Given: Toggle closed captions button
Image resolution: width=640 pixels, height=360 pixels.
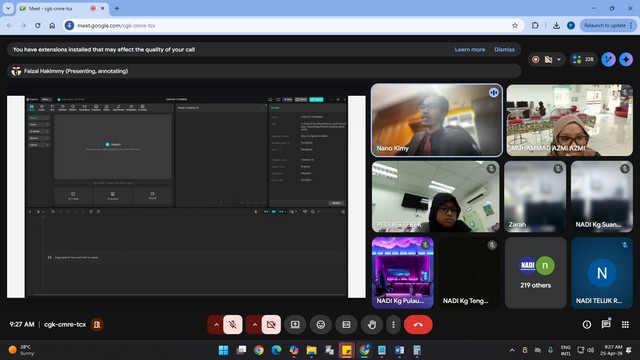Looking at the screenshot, I should (346, 324).
